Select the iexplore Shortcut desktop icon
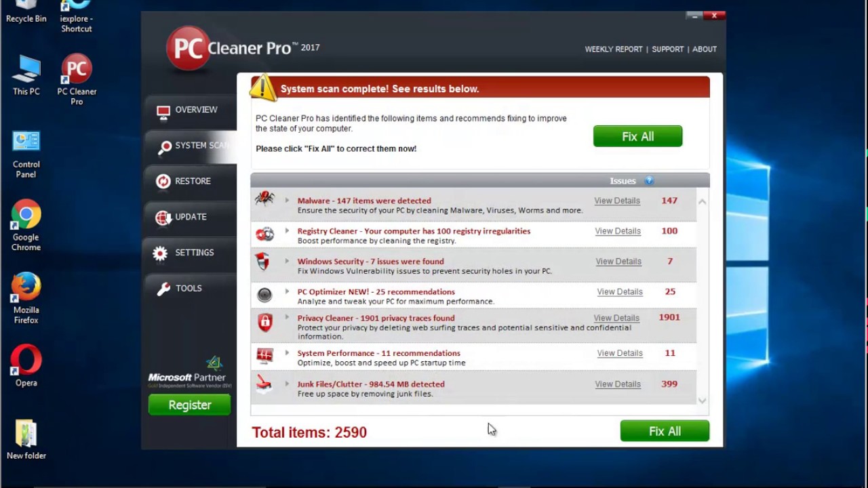 point(77,17)
